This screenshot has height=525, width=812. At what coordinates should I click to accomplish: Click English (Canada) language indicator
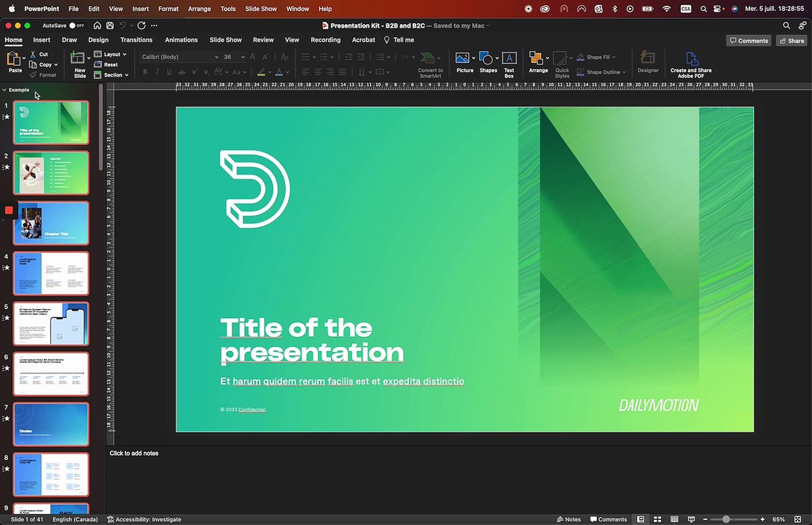click(75, 519)
